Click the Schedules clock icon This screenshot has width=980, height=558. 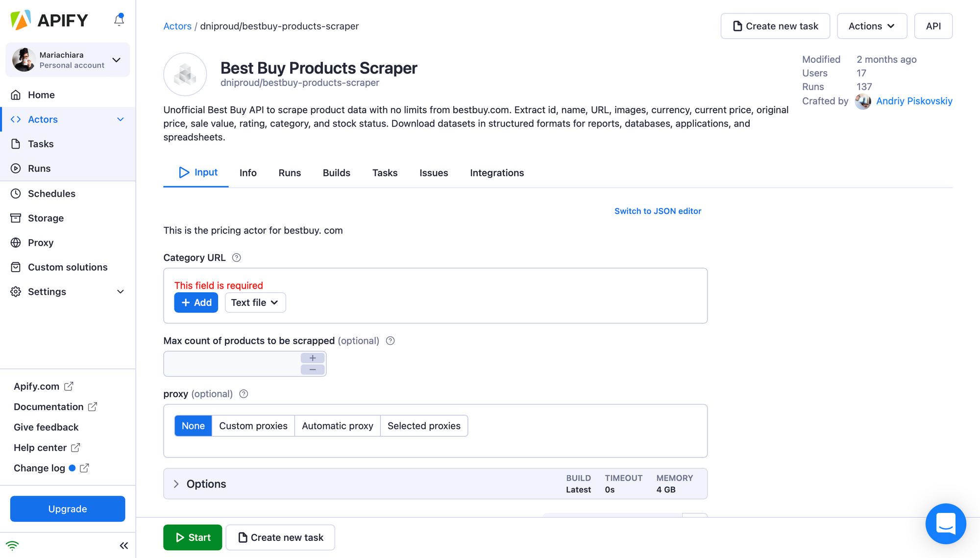[x=16, y=193]
